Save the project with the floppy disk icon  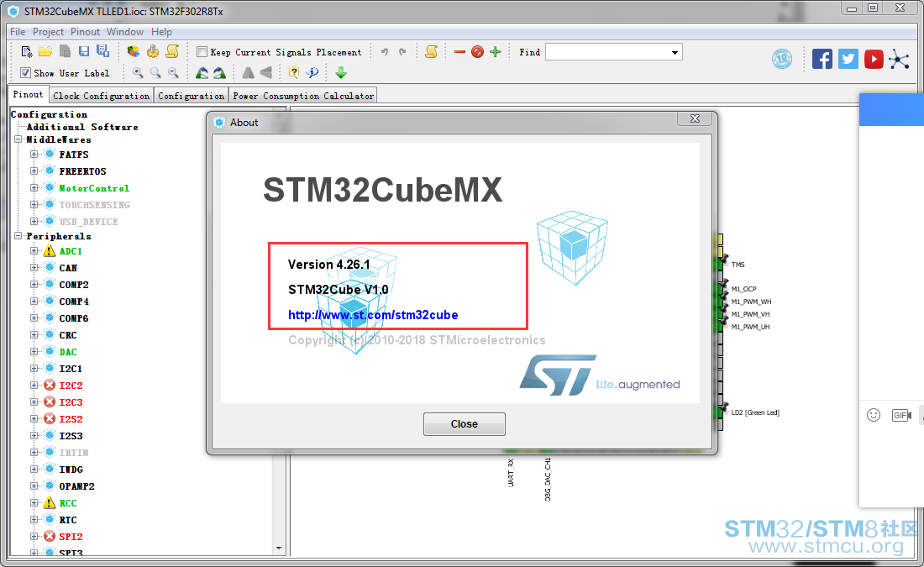84,52
